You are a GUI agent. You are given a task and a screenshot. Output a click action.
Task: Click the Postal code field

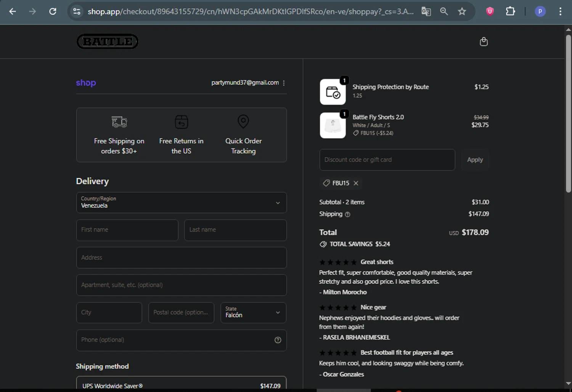point(181,313)
